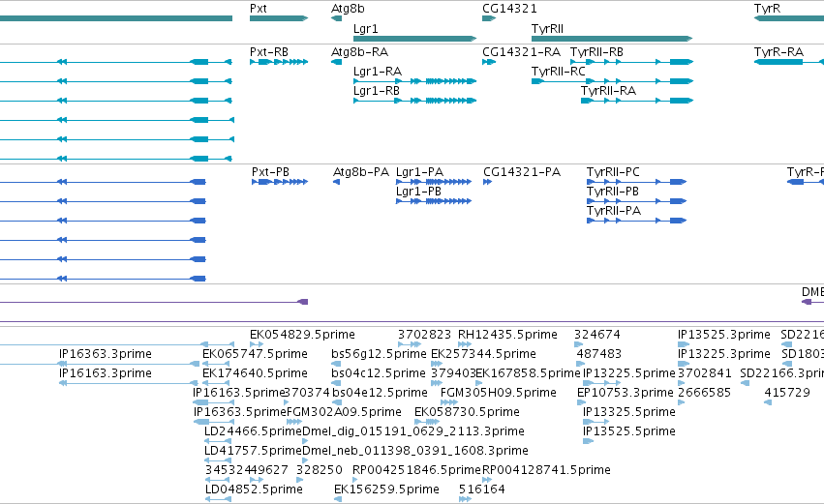Select the Pxt gene bar
The image size is (824, 504).
point(279,18)
